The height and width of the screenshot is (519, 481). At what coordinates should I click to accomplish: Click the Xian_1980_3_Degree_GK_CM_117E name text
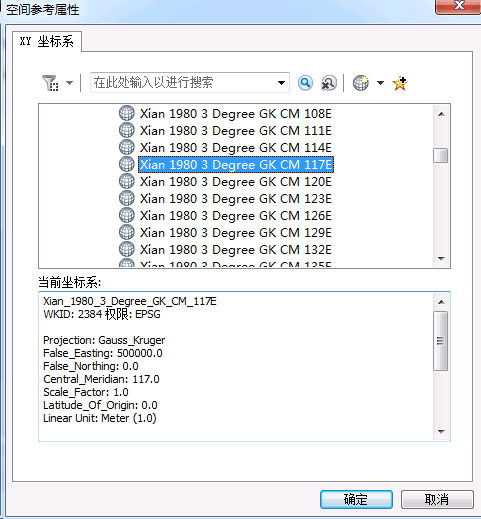[130, 301]
